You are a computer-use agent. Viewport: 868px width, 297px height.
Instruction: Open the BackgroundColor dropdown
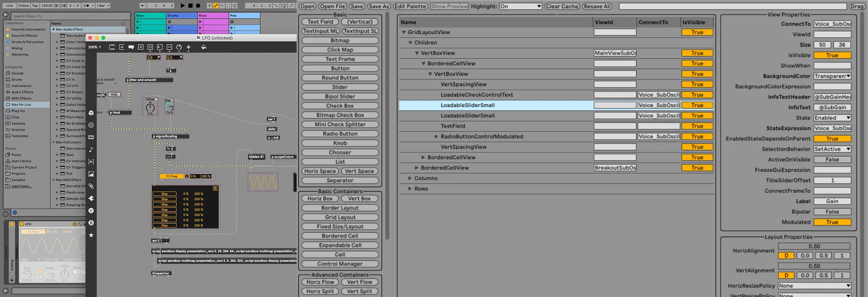[x=832, y=76]
